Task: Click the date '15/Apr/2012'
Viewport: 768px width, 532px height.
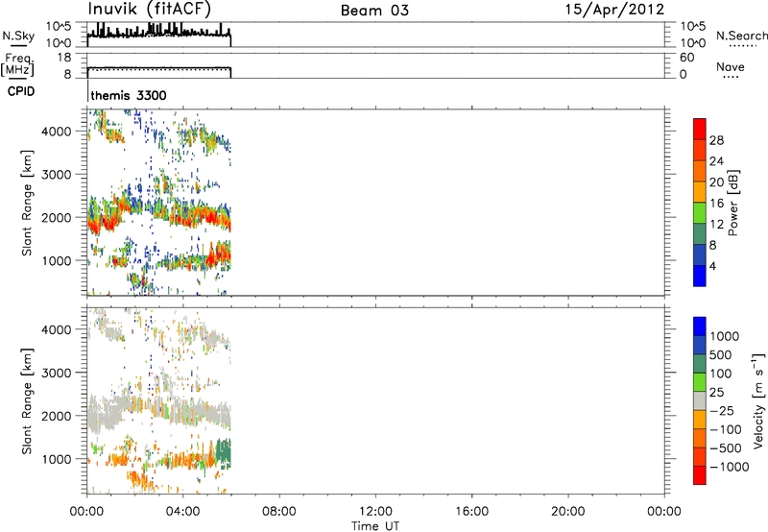Action: point(614,10)
